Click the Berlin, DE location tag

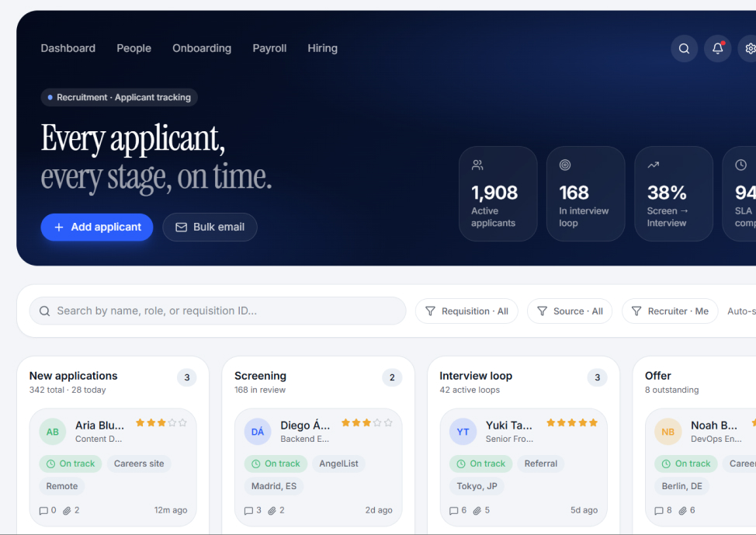pos(681,486)
